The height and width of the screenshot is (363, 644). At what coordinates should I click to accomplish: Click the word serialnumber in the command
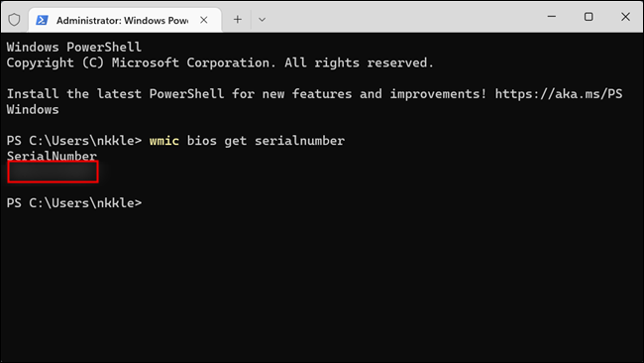pos(299,141)
